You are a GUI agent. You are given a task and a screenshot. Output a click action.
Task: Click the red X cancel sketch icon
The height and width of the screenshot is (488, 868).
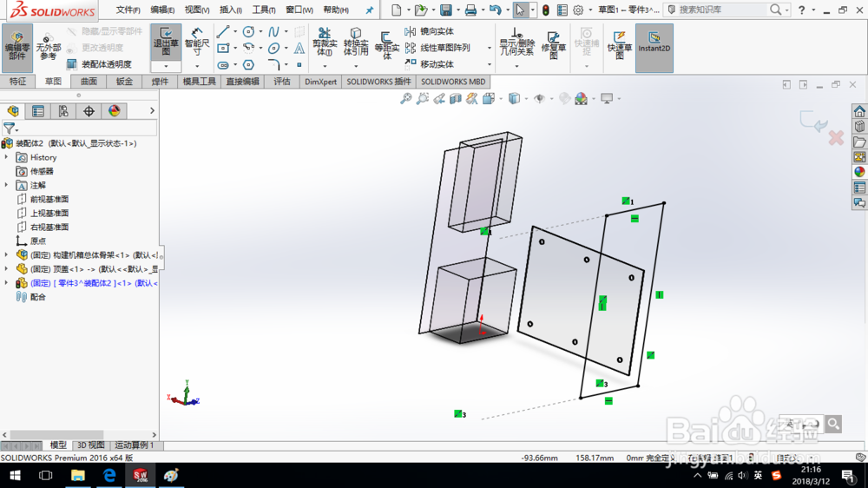[836, 138]
